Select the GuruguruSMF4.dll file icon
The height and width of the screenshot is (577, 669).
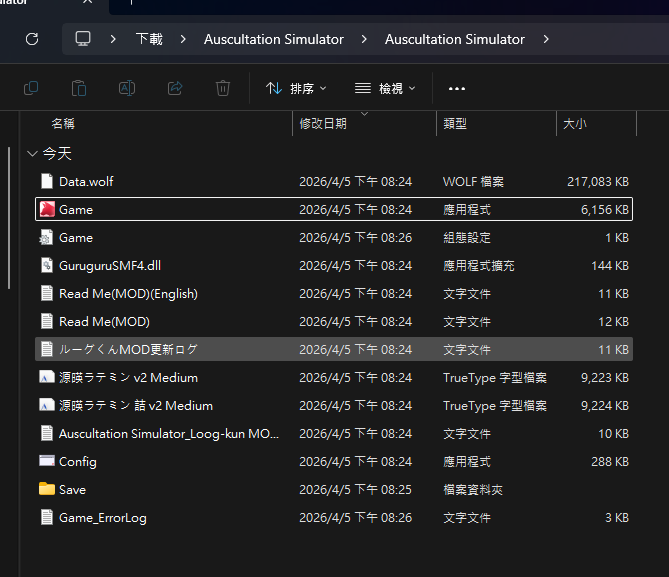point(47,265)
